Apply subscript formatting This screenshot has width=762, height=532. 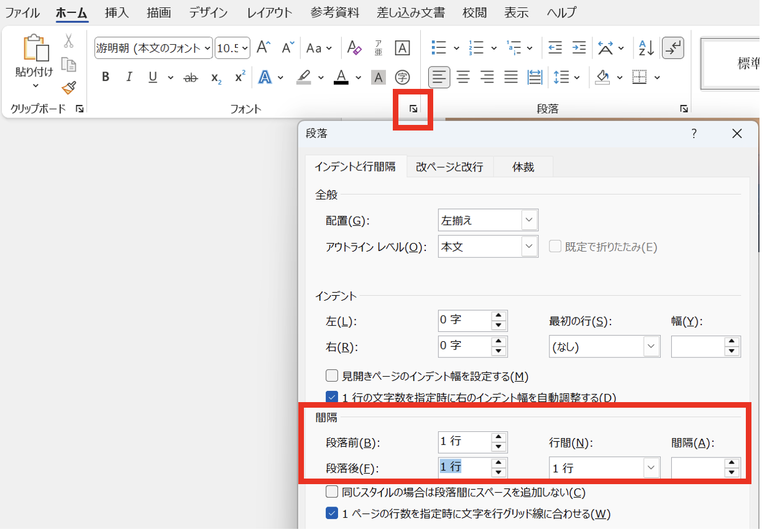(x=216, y=77)
